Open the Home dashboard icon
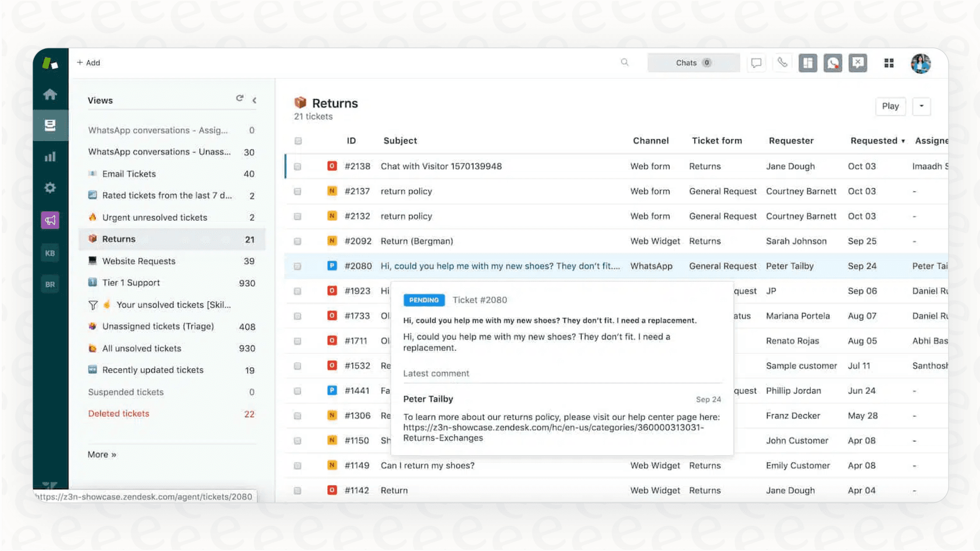980x551 pixels. pyautogui.click(x=50, y=94)
